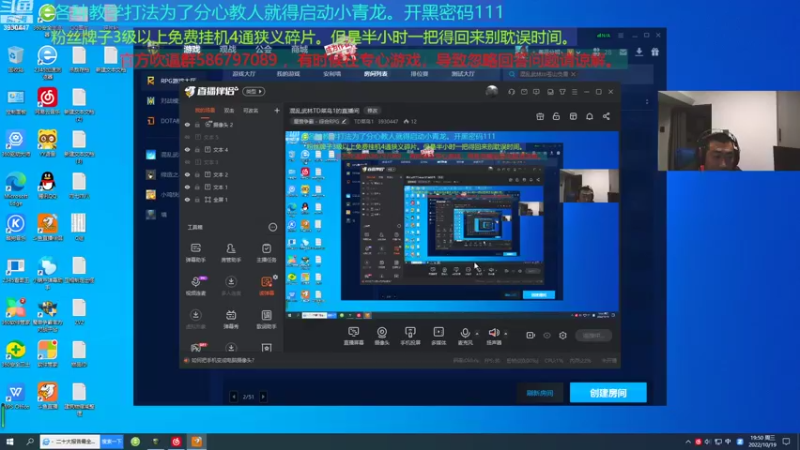Add a new scene with plus icon

click(x=277, y=110)
